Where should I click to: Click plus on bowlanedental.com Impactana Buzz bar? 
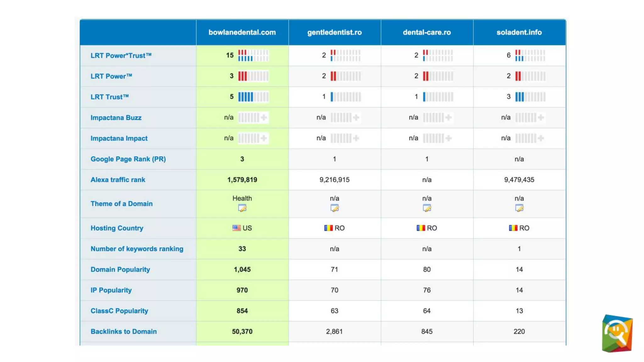(264, 118)
